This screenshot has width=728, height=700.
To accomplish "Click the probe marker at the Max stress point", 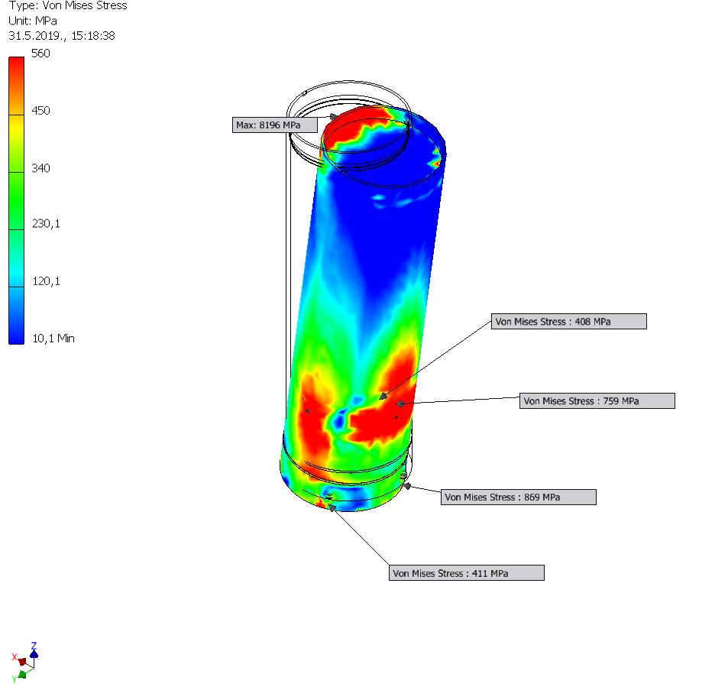I will (334, 116).
